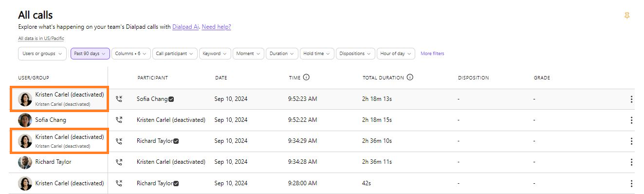Click Sofia Chang's avatar photo

25,120
